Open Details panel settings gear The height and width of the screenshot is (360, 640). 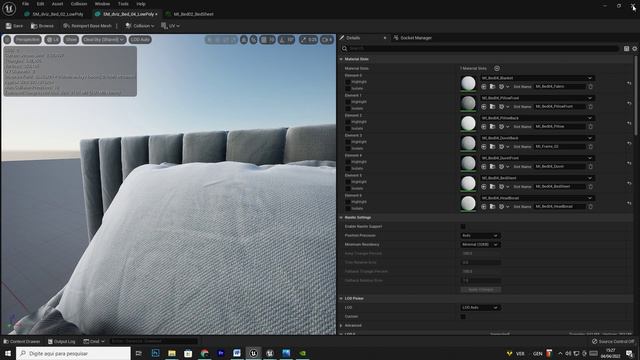tap(635, 49)
